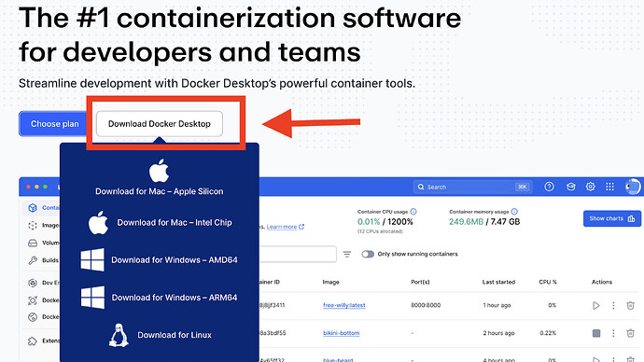
Task: Select Download for Windows – AMD64
Action: click(175, 259)
